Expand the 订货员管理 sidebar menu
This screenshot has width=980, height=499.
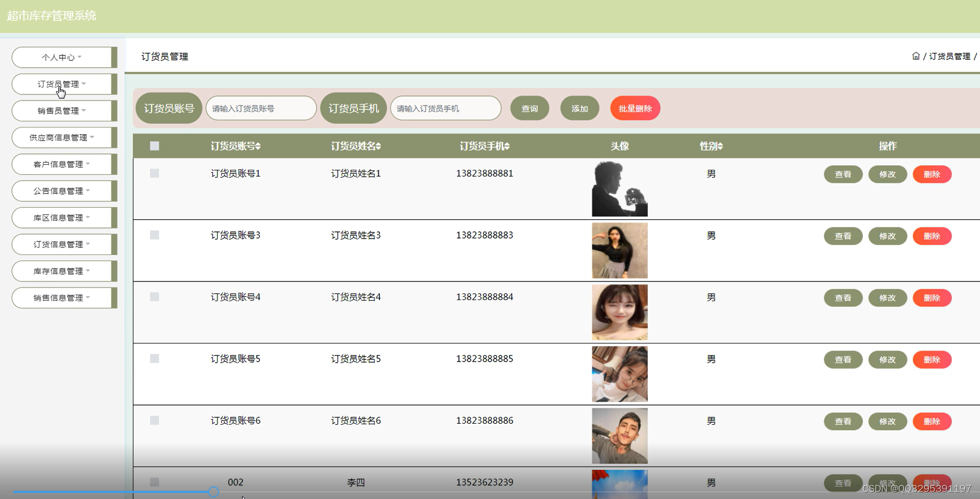pos(64,84)
